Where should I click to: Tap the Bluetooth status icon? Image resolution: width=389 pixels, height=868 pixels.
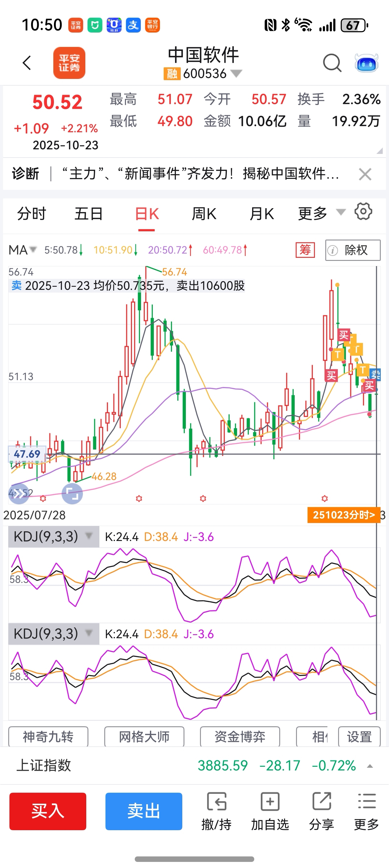pyautogui.click(x=286, y=25)
